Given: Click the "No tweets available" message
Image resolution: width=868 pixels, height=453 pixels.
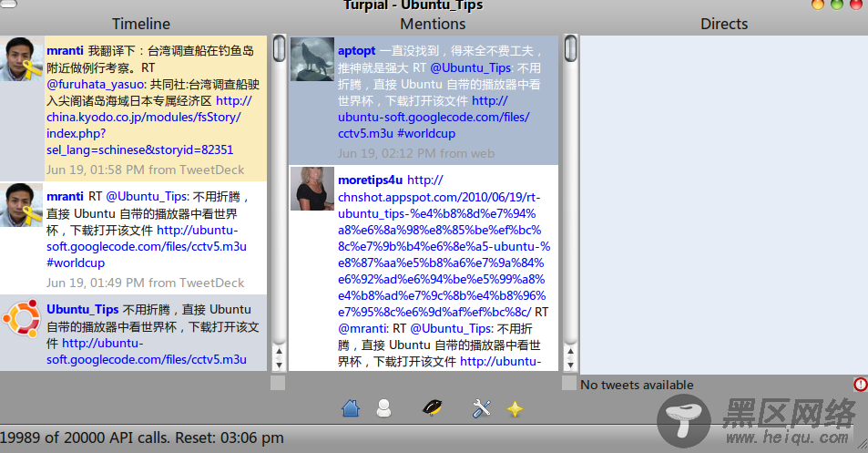Looking at the screenshot, I should [637, 385].
